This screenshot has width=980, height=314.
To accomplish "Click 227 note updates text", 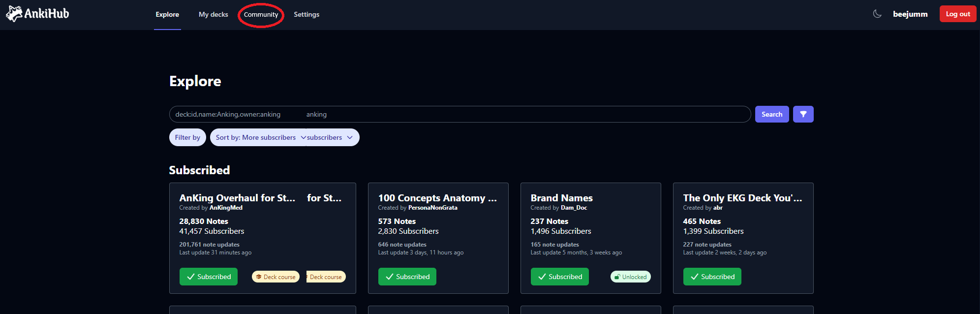I will click(707, 245).
